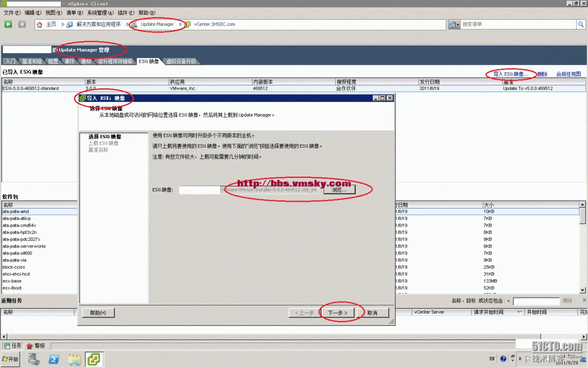The height and width of the screenshot is (368, 588).
Task: Switch to the 配置 tab
Action: point(53,61)
